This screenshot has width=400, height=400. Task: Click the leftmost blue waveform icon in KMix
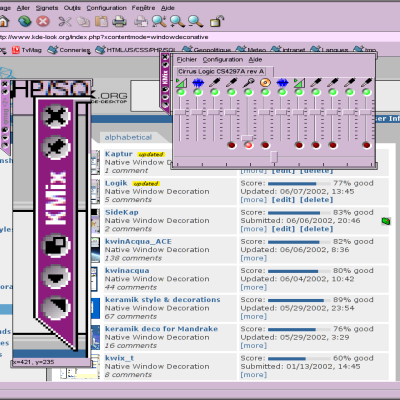(x=198, y=82)
